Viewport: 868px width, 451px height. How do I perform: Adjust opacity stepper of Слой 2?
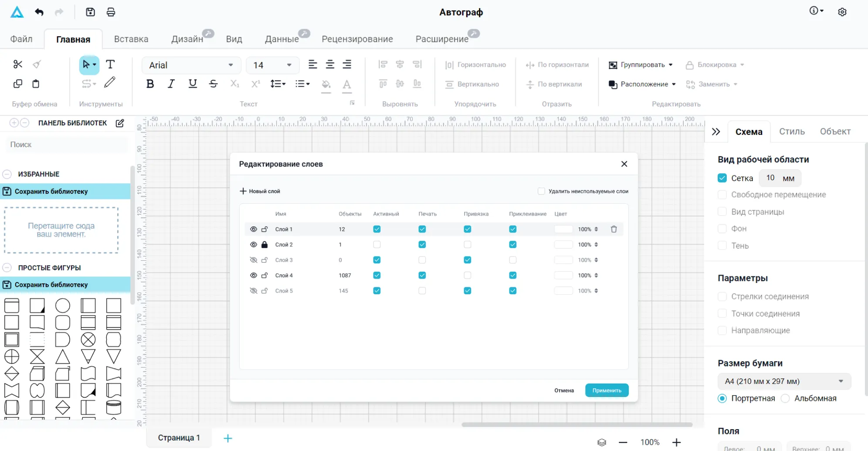click(x=596, y=245)
